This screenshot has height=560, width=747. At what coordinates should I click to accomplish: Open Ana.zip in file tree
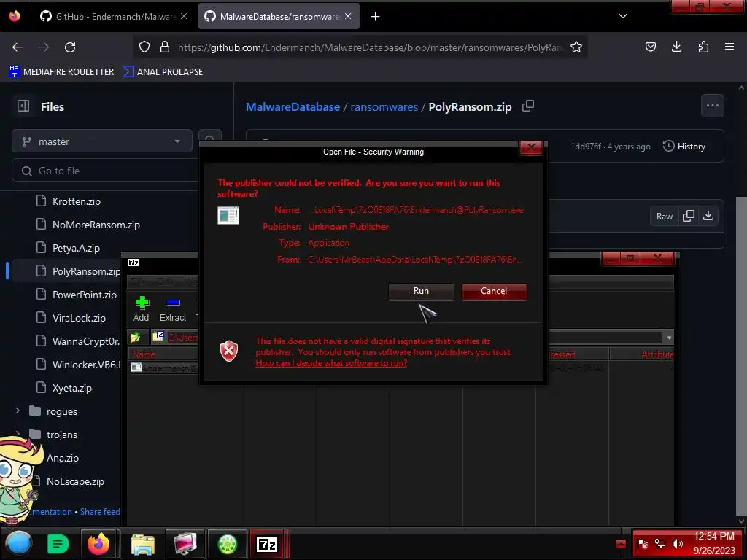pos(63,458)
